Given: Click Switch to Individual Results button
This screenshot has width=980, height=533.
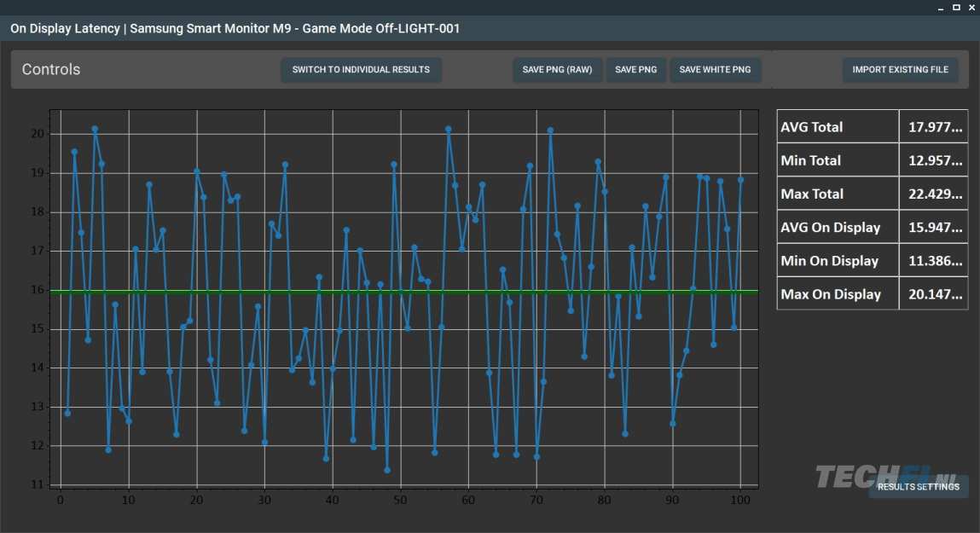Looking at the screenshot, I should (x=361, y=69).
